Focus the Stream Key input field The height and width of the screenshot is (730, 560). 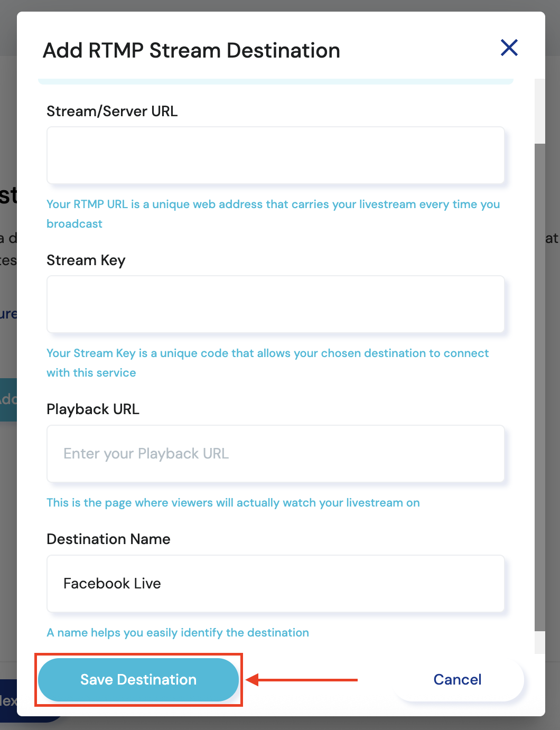pyautogui.click(x=275, y=304)
